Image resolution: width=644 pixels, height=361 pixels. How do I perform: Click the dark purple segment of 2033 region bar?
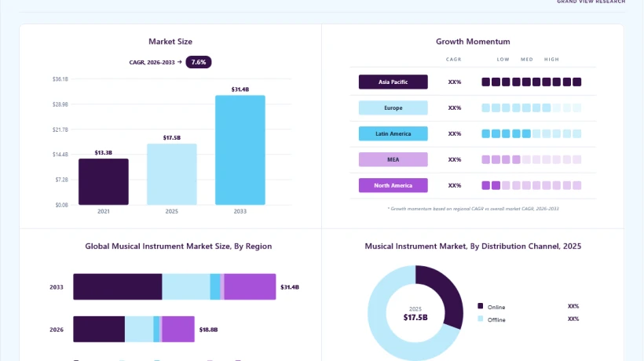click(x=118, y=286)
